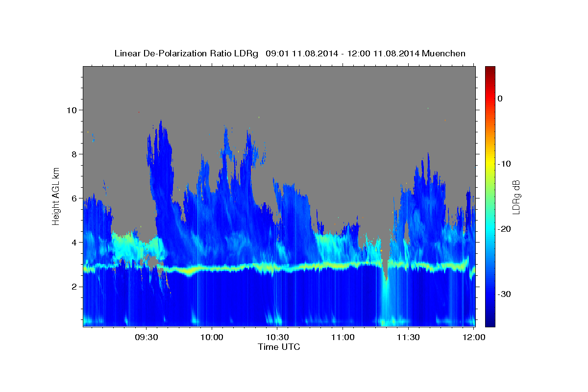This screenshot has width=588, height=392.
Task: Click the 'Height AGL km' axis label
Action: pos(56,196)
